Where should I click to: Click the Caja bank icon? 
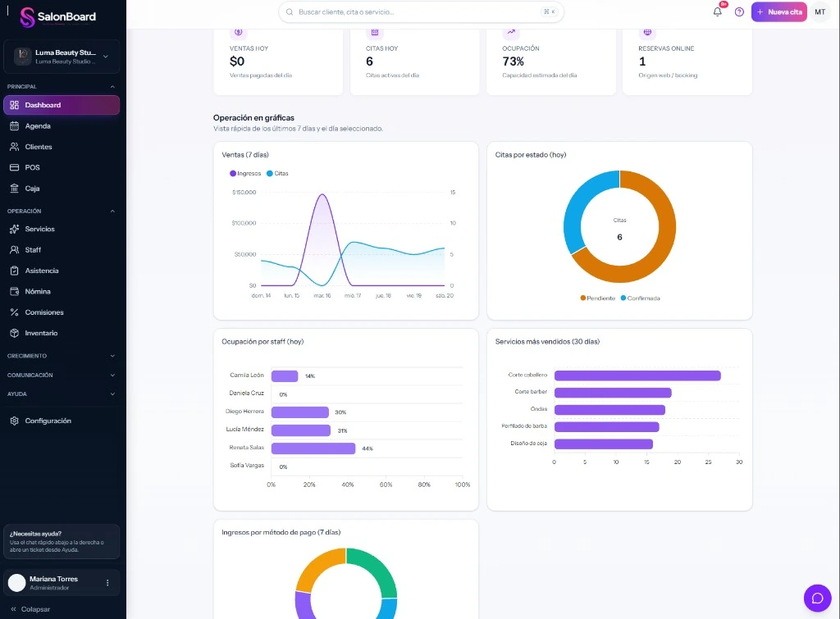[x=15, y=189]
